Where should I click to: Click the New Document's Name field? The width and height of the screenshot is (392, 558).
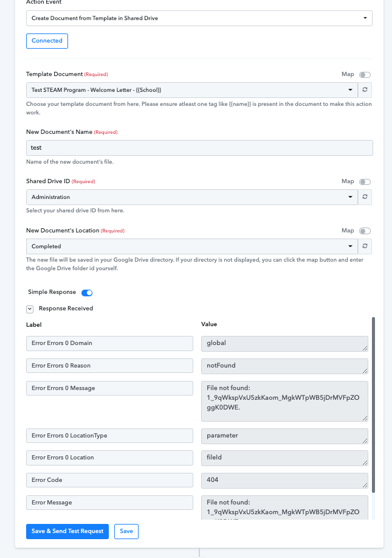(x=199, y=148)
